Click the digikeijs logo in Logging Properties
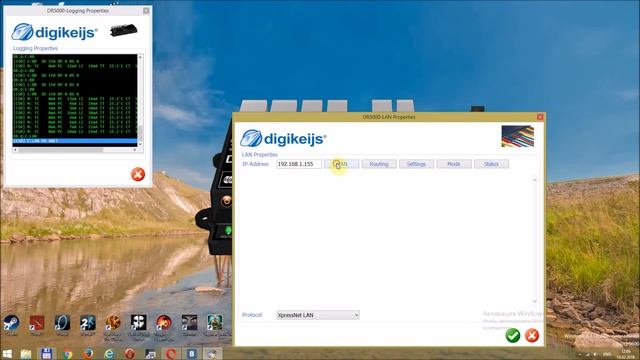This screenshot has width=640, height=360. click(54, 32)
